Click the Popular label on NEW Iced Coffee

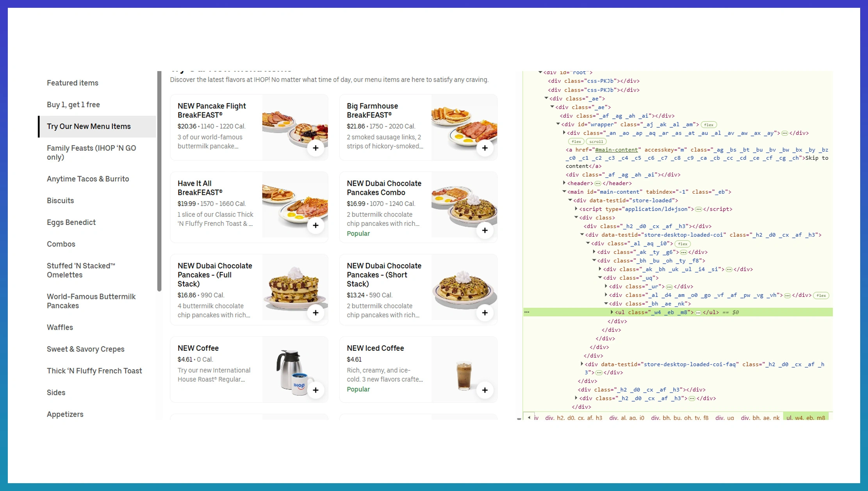tap(358, 389)
